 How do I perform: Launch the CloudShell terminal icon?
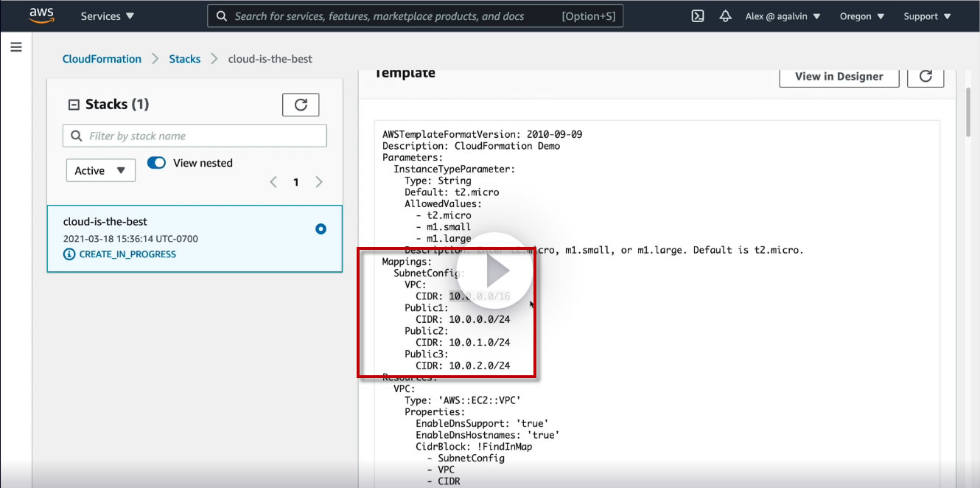point(698,16)
